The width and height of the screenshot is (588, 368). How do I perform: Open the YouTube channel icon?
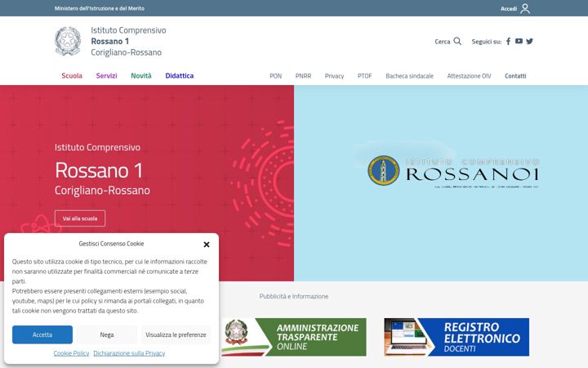519,41
